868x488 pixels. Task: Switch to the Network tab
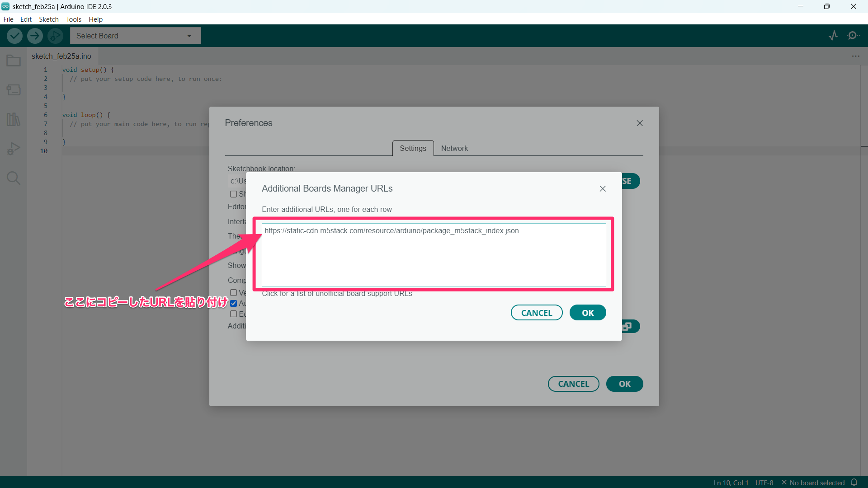click(x=454, y=148)
